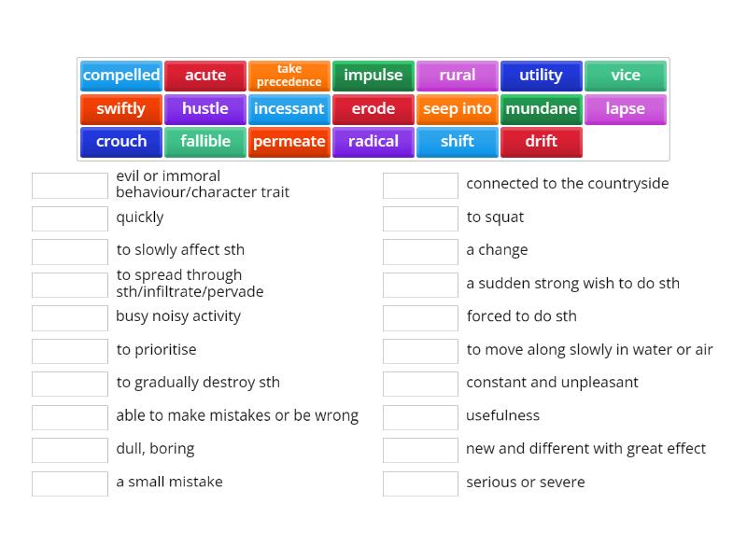Click the purple 'hustle' tile
This screenshot has height=560, width=747.
204,108
